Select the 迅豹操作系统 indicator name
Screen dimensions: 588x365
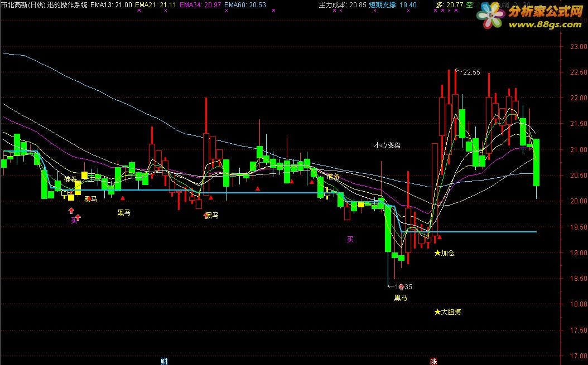(x=67, y=5)
